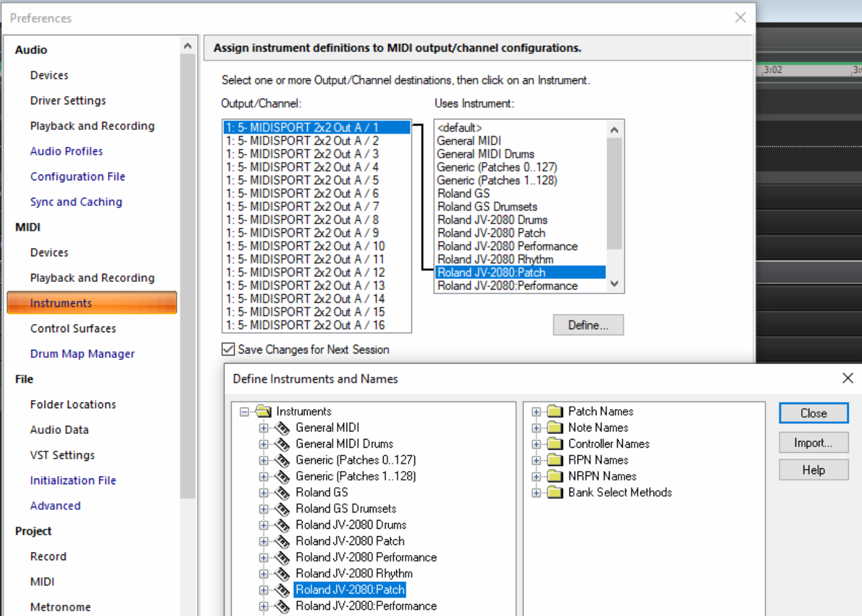Open VST Settings preferences page

pyautogui.click(x=62, y=455)
